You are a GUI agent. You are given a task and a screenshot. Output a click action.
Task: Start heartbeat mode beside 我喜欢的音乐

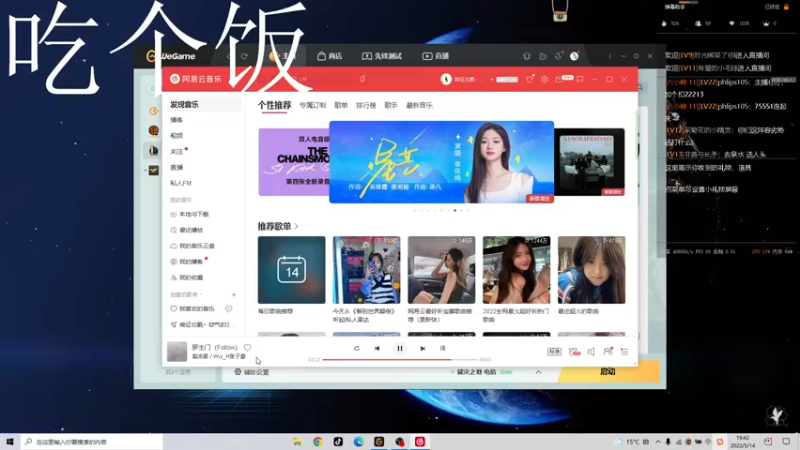(229, 309)
